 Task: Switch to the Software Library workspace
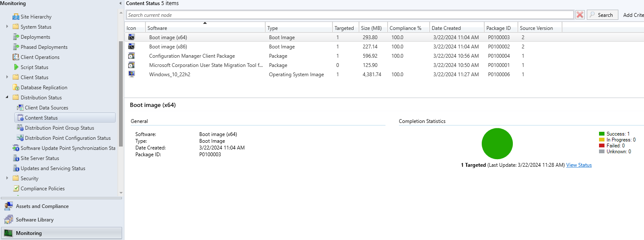34,220
